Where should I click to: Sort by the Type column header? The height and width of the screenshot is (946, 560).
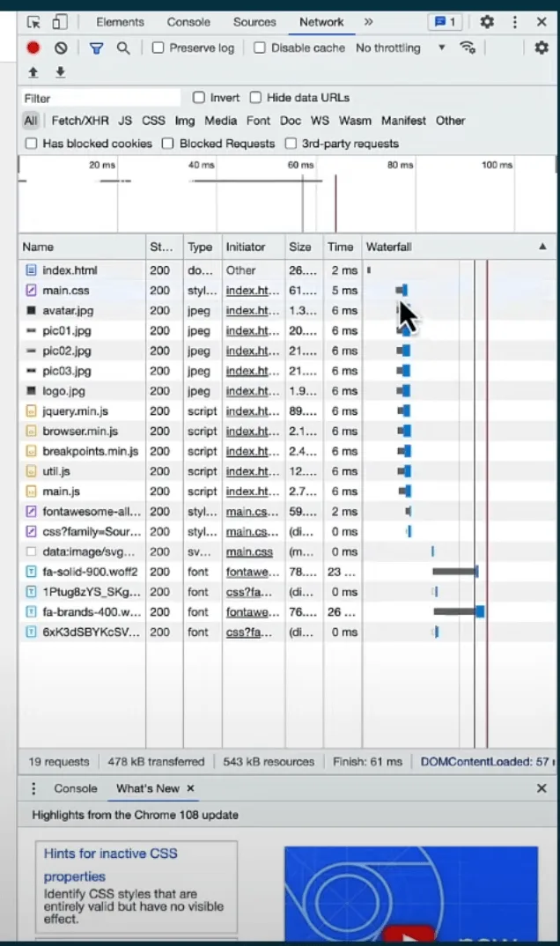click(x=203, y=247)
